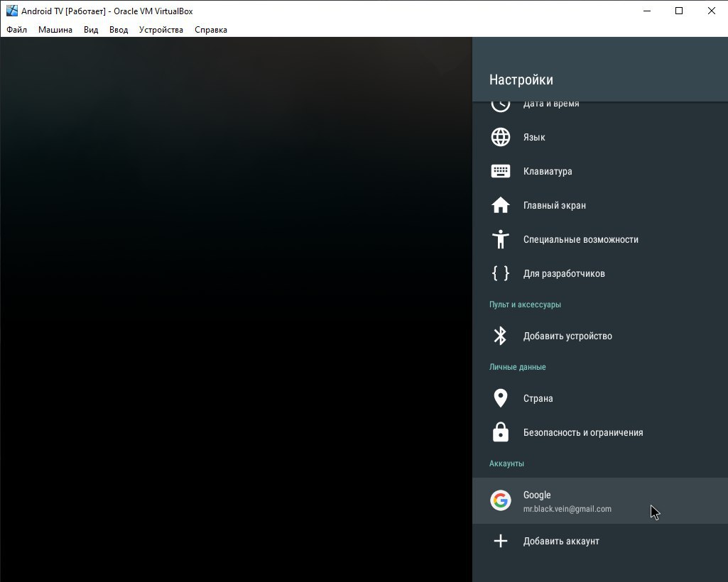Click the accessibility person icon
Screen dimensions: 728x582
tap(501, 239)
